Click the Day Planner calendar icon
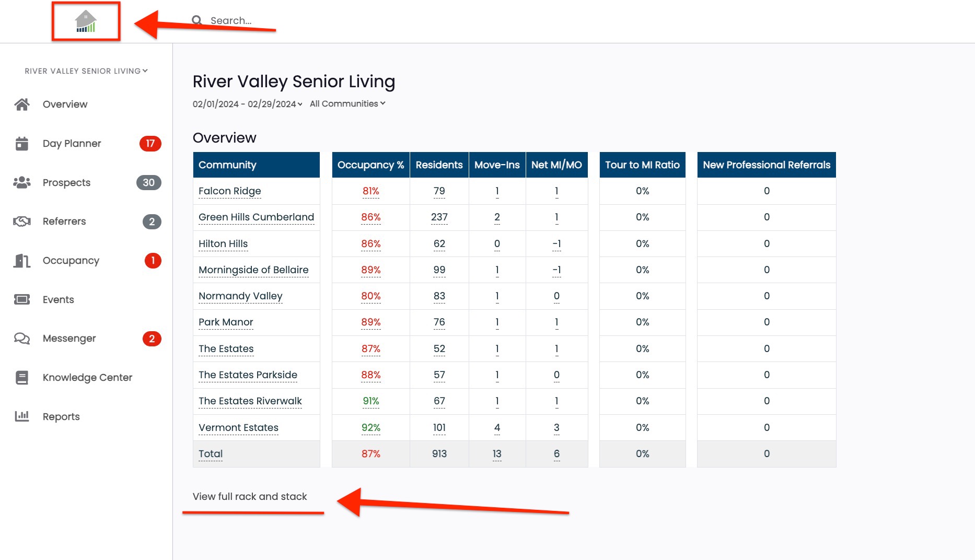This screenshot has height=560, width=975. tap(22, 144)
